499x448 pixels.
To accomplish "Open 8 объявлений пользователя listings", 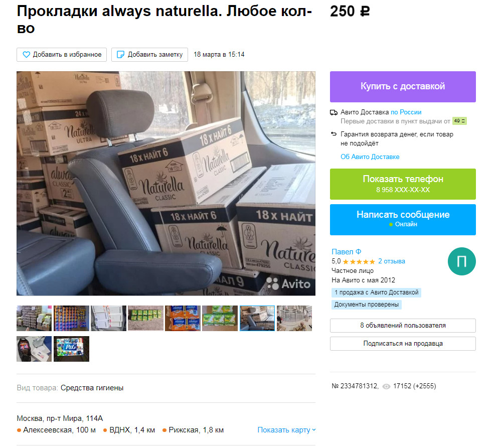I will (403, 326).
